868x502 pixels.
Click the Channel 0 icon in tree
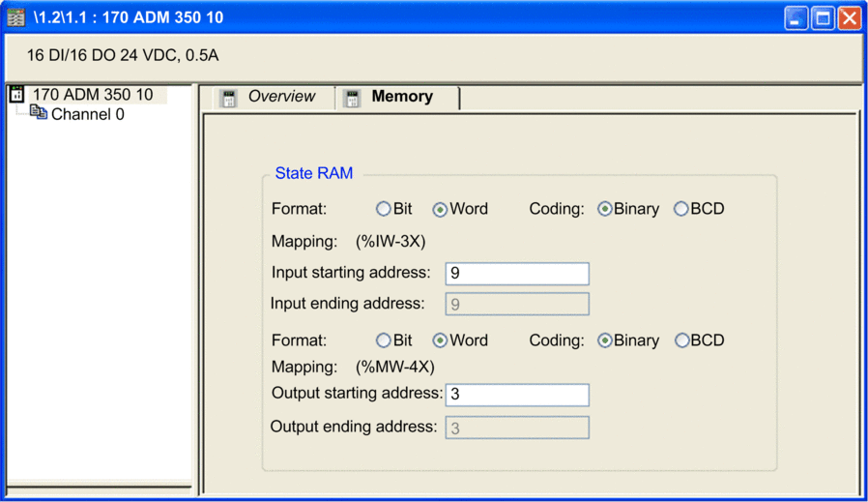[39, 113]
